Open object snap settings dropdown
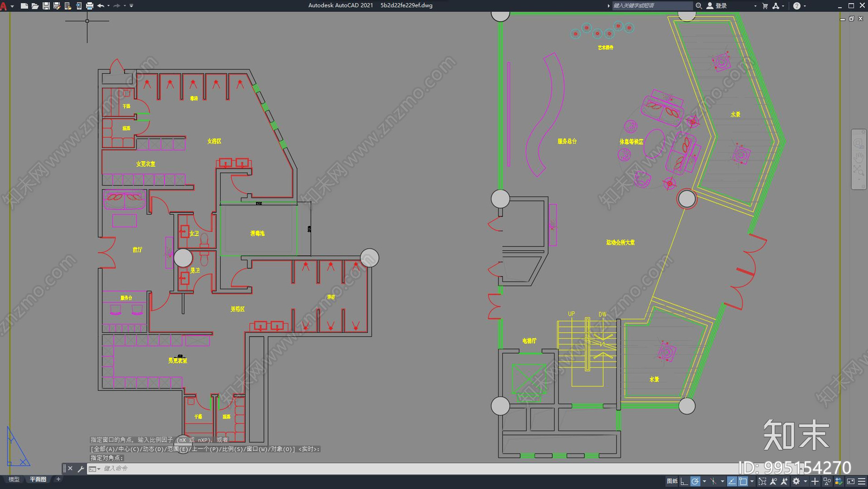 coord(752,481)
